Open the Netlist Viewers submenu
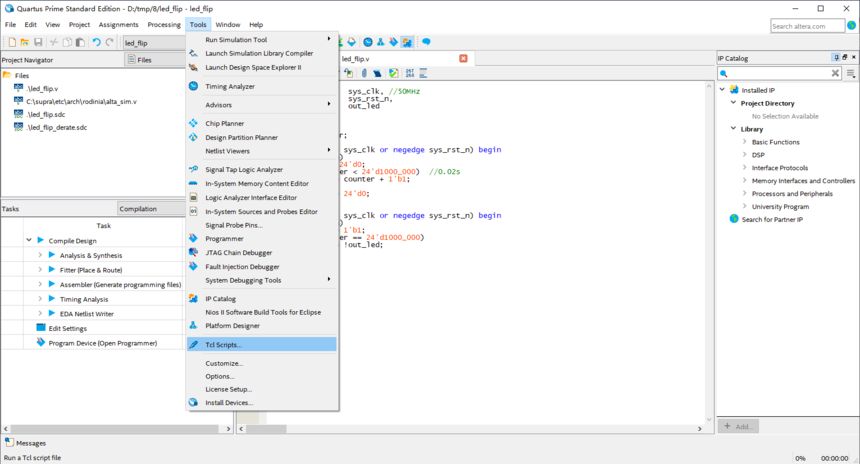 262,151
